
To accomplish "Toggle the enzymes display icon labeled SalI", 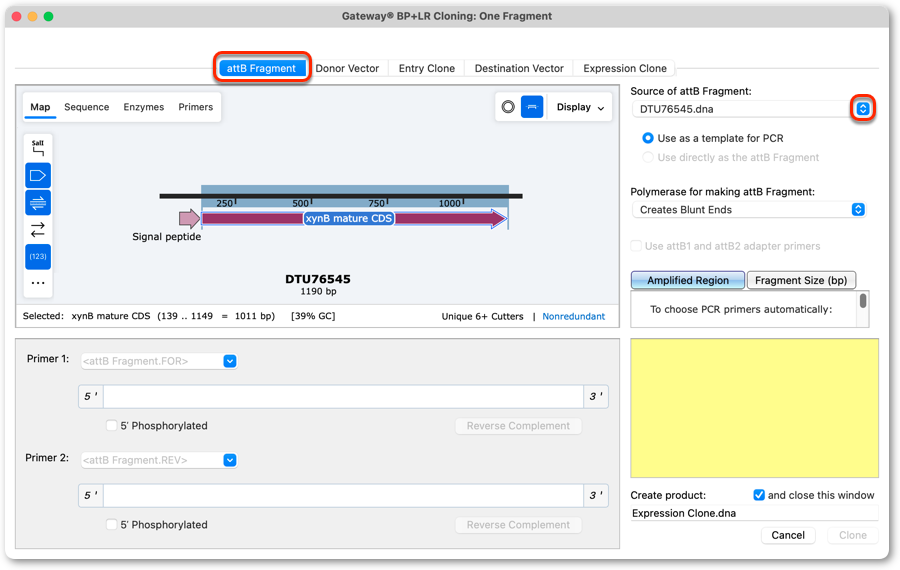I will pyautogui.click(x=38, y=148).
